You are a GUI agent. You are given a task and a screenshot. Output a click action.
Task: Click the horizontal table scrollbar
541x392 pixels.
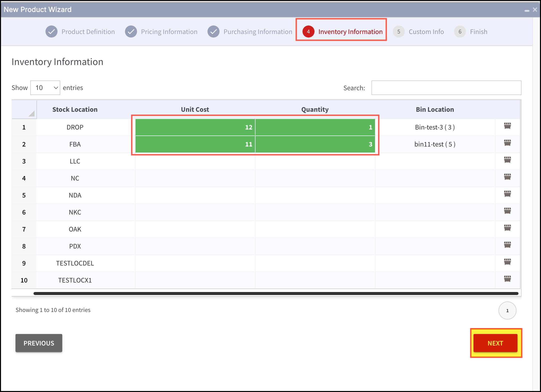coord(276,293)
